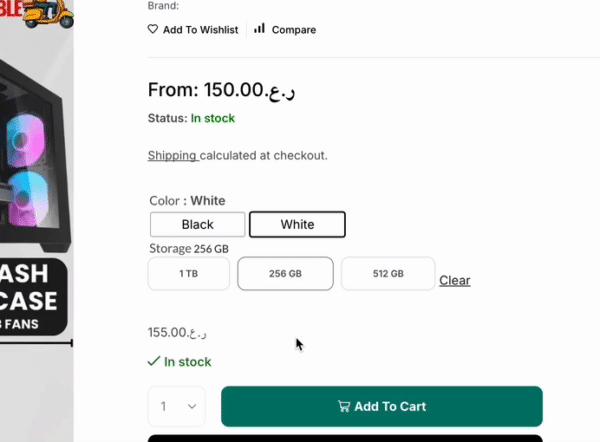Click the Add To Wishlist text

(x=200, y=30)
